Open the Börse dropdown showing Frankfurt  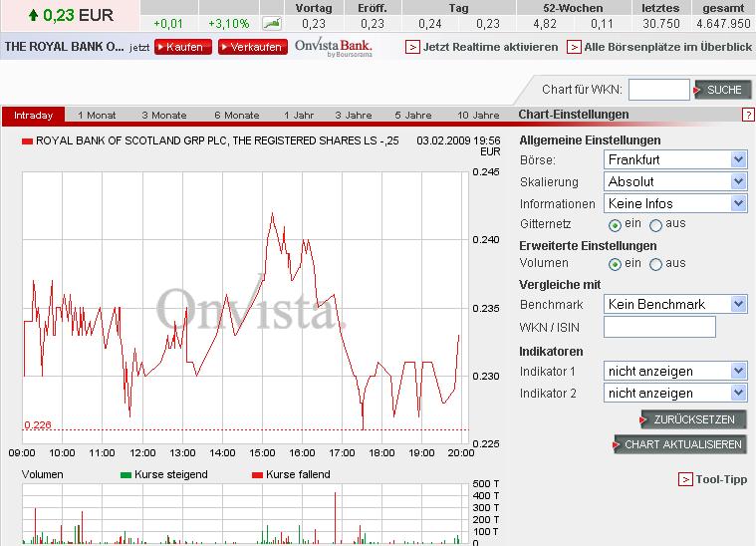point(675,159)
